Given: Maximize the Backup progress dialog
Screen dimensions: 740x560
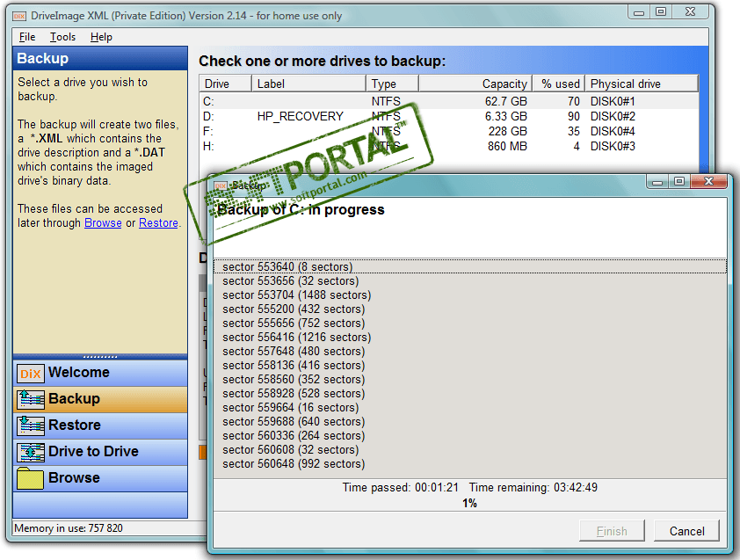Looking at the screenshot, I should tap(679, 181).
